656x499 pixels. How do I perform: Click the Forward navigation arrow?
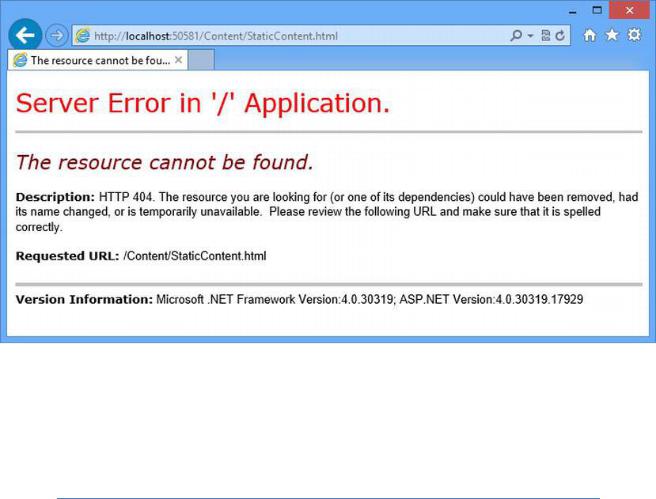coord(56,36)
